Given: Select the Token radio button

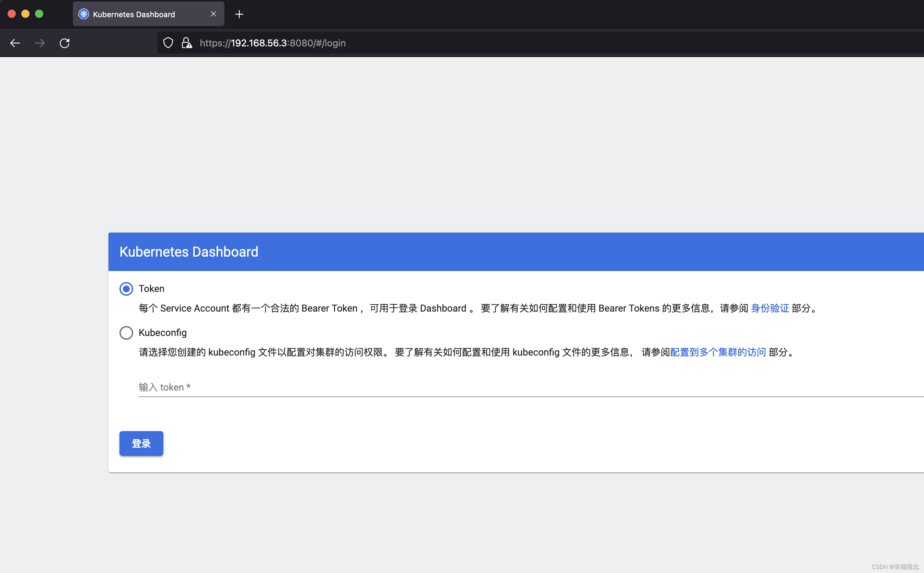Looking at the screenshot, I should point(126,289).
